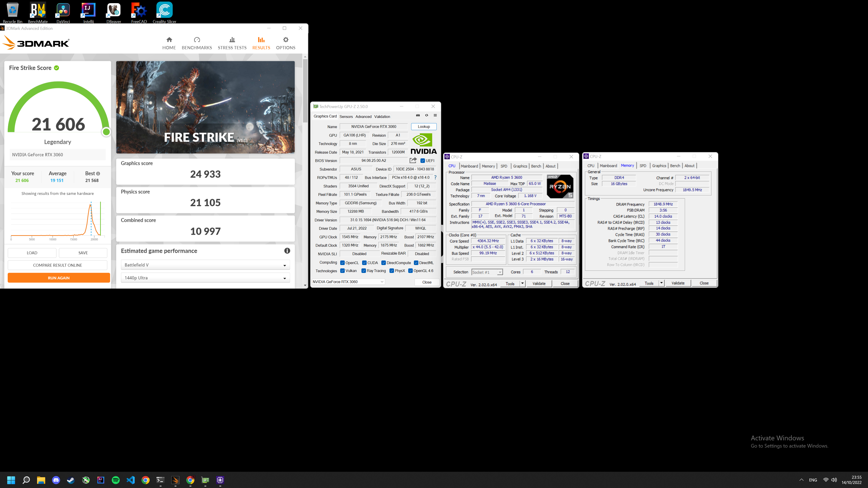868x488 pixels.
Task: Toggle the OpenCL checkbox
Action: point(342,263)
